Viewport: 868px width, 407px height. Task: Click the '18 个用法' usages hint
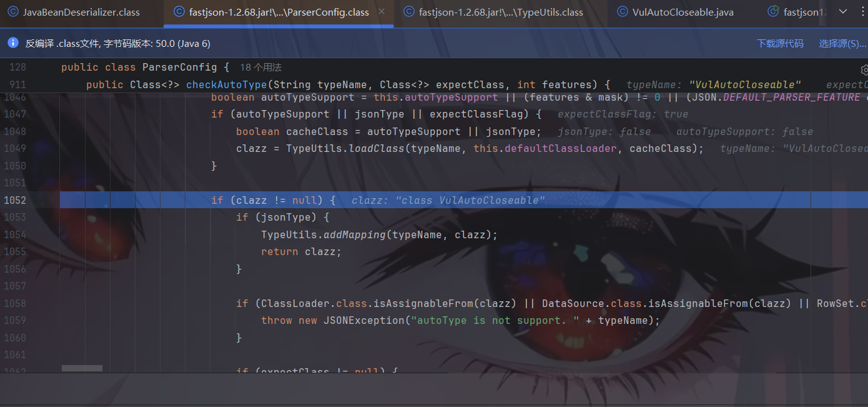pos(261,67)
